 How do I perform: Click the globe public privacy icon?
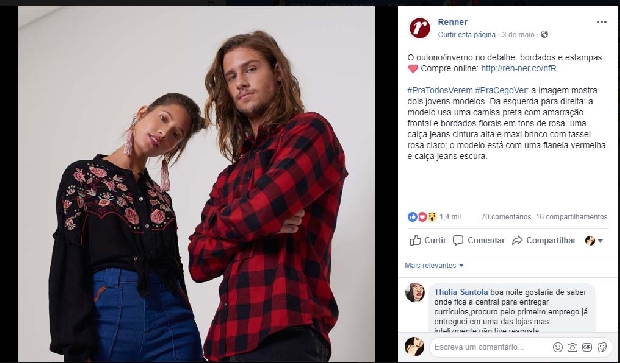point(544,34)
